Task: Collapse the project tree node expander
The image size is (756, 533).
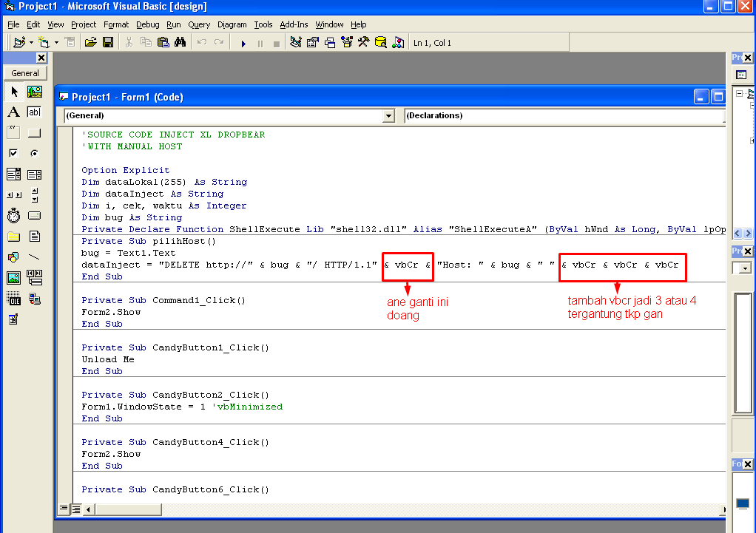Action: [739, 93]
